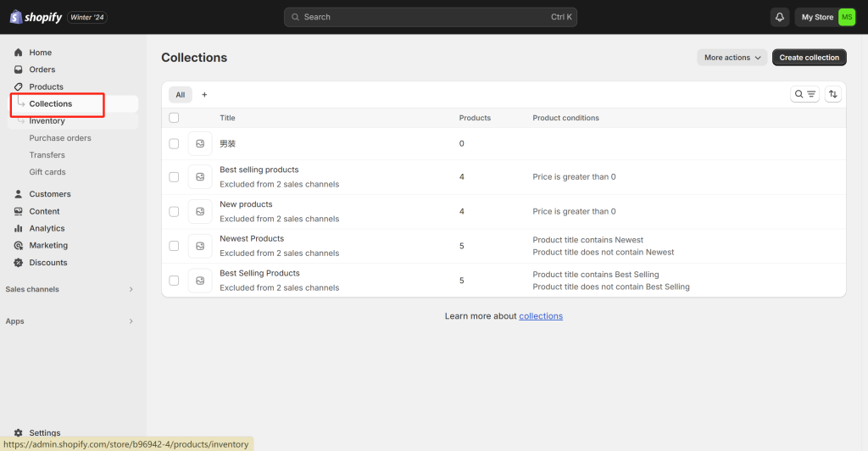Click the Winter '24 edition badge
The image size is (868, 451).
(87, 17)
